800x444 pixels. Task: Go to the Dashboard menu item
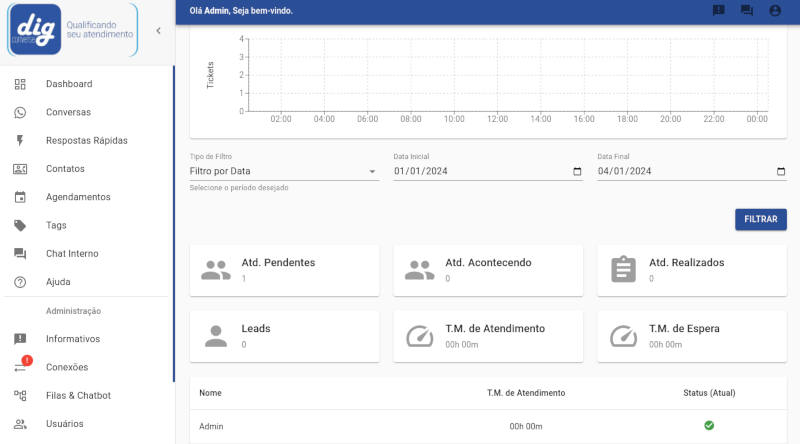tap(69, 84)
